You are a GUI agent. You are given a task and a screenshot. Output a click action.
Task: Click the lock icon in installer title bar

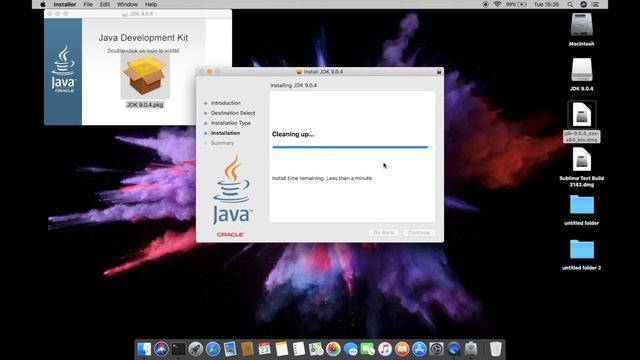(x=439, y=71)
